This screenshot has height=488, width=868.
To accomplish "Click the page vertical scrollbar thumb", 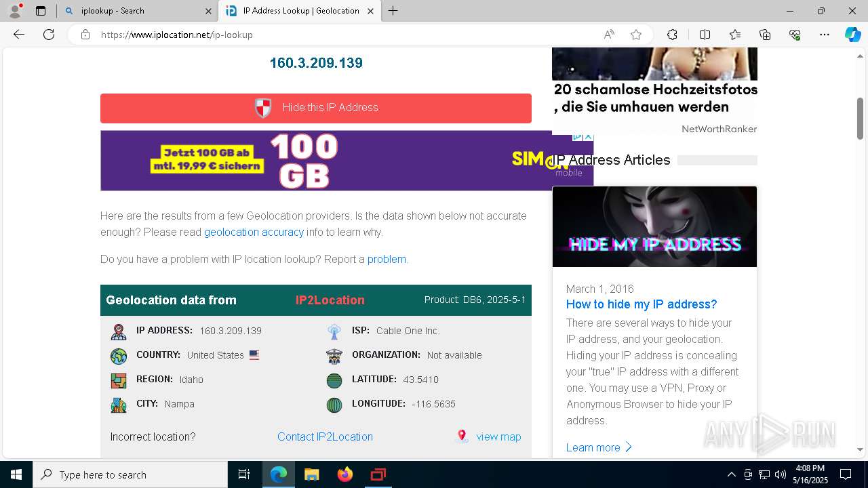I will click(861, 118).
